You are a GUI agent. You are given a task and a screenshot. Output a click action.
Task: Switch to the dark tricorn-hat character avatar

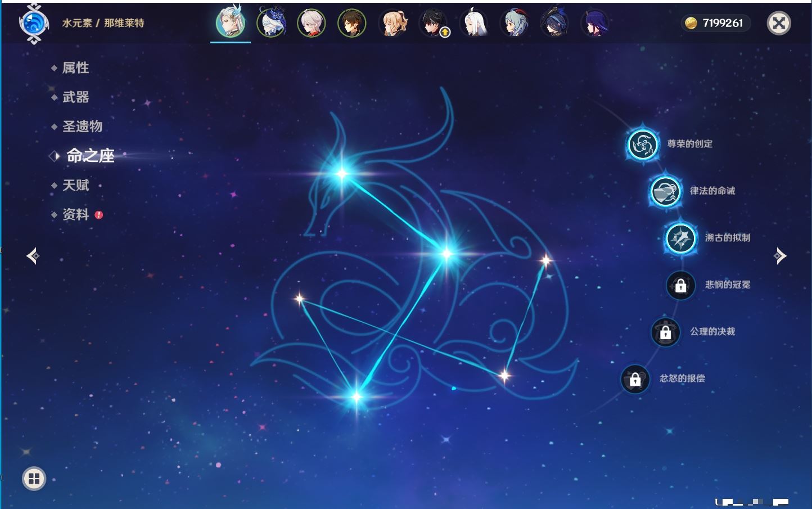click(554, 23)
